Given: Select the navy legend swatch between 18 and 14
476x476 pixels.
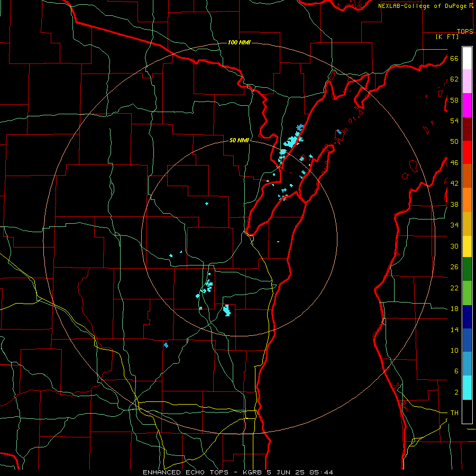Looking at the screenshot, I should 467,317.
